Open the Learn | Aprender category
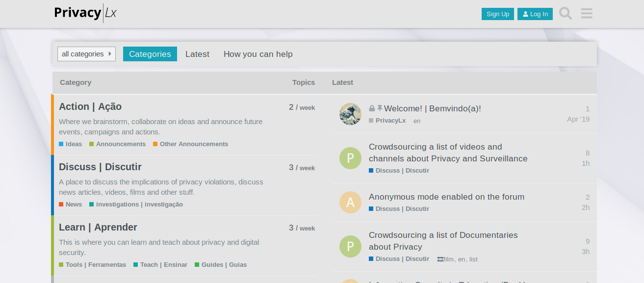644x283 pixels. tap(98, 228)
